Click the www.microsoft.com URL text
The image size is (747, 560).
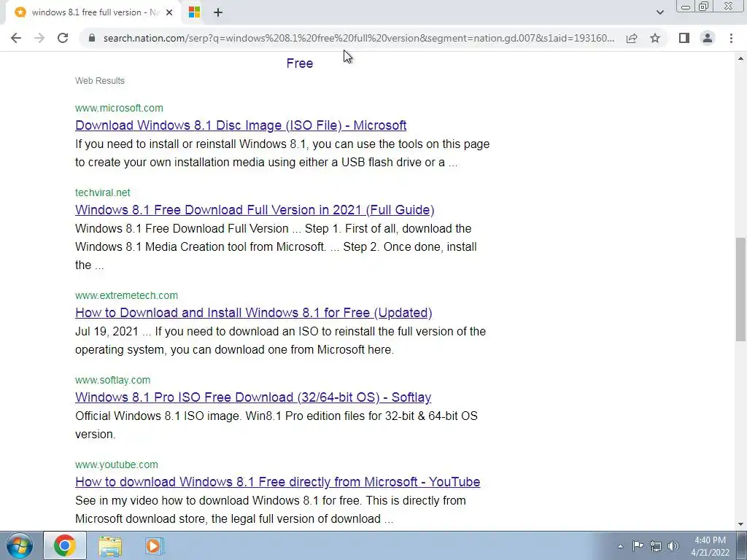point(119,108)
